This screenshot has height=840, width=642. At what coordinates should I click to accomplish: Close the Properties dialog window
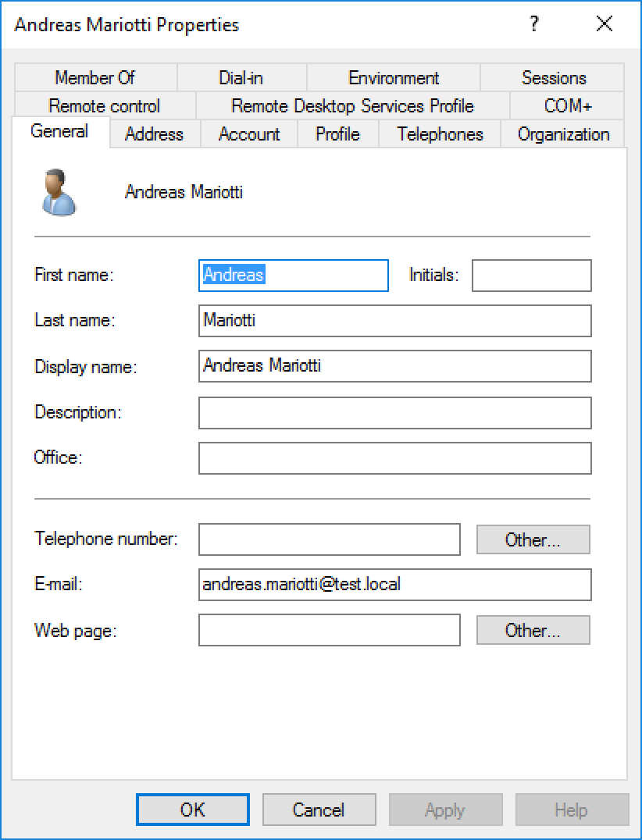point(604,24)
